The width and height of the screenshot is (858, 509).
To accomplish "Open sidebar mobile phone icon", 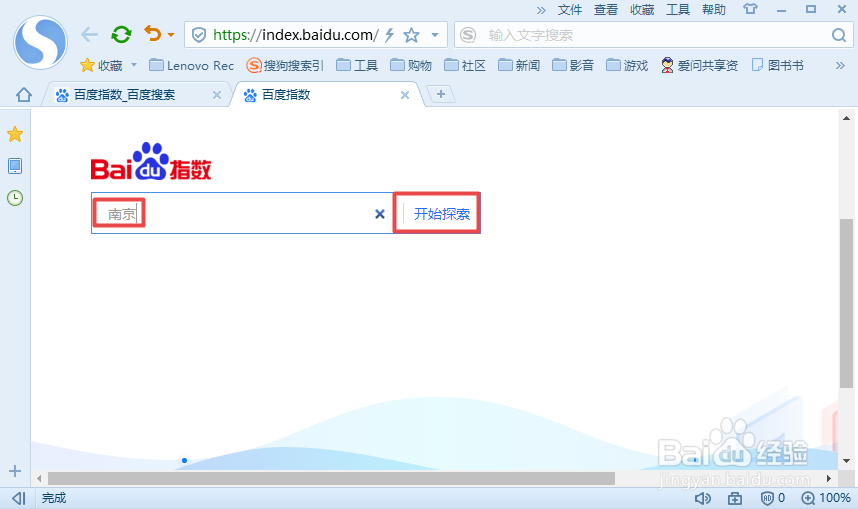I will point(15,166).
